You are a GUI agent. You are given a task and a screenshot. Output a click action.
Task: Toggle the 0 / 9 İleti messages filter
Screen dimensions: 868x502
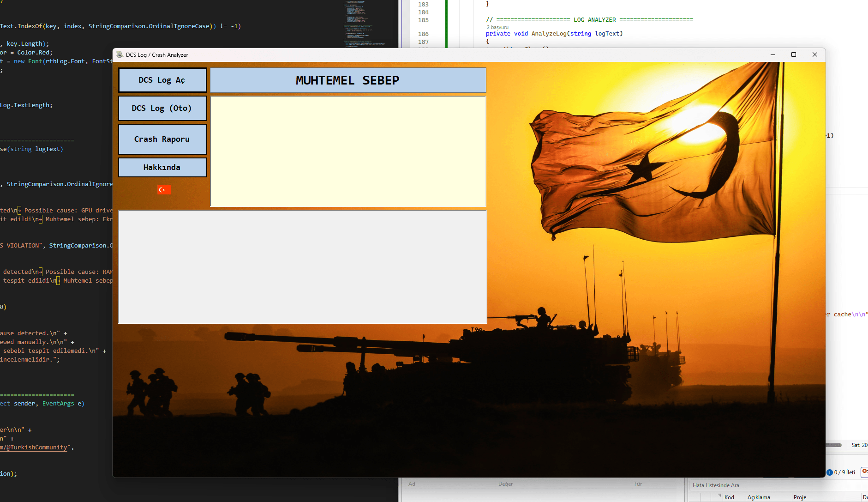point(841,472)
